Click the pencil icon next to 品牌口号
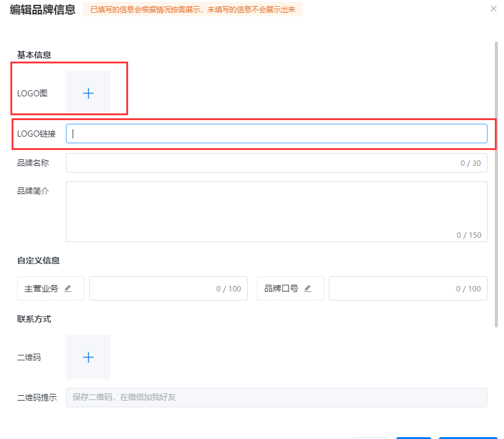This screenshot has width=504, height=439. pyautogui.click(x=308, y=288)
